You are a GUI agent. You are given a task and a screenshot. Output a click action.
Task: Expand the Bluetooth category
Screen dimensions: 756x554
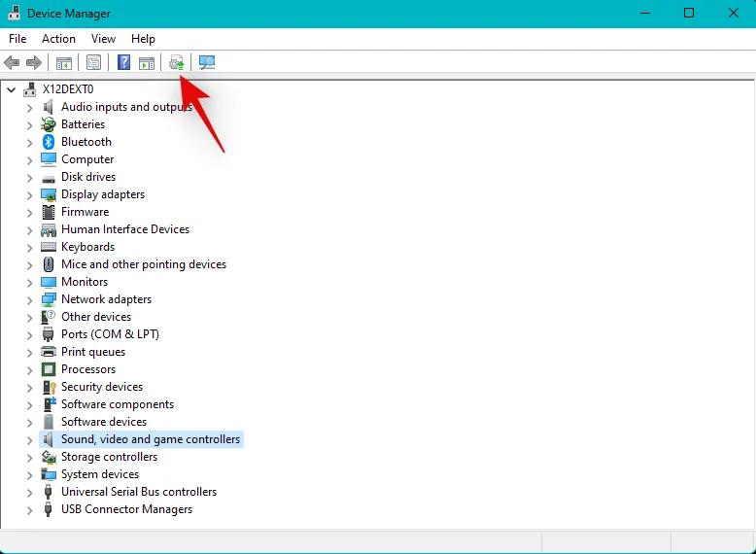click(x=29, y=142)
